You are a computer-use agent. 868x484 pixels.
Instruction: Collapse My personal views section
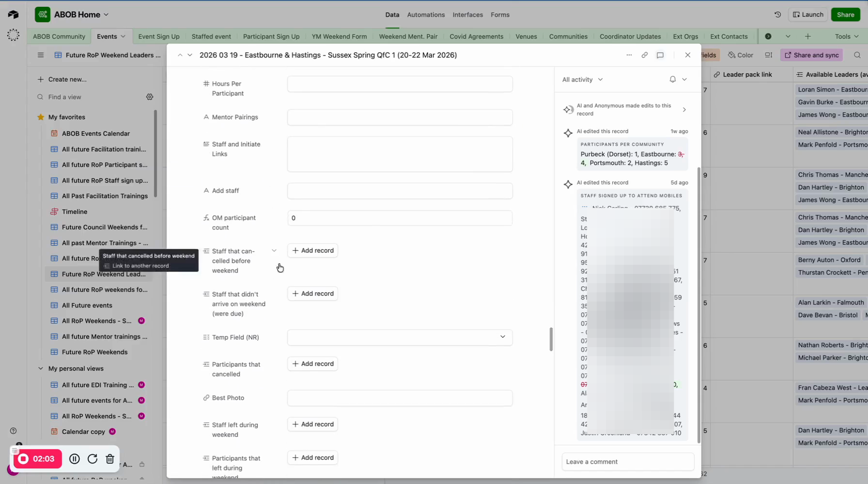point(41,368)
